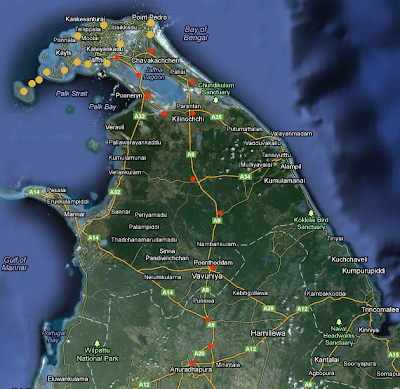Click the Vavuniya city label
This screenshot has width=400, height=389.
pyautogui.click(x=207, y=276)
